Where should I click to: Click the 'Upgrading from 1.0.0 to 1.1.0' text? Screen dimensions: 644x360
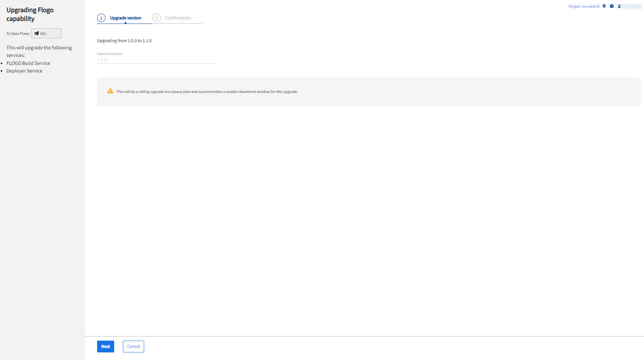pyautogui.click(x=124, y=41)
